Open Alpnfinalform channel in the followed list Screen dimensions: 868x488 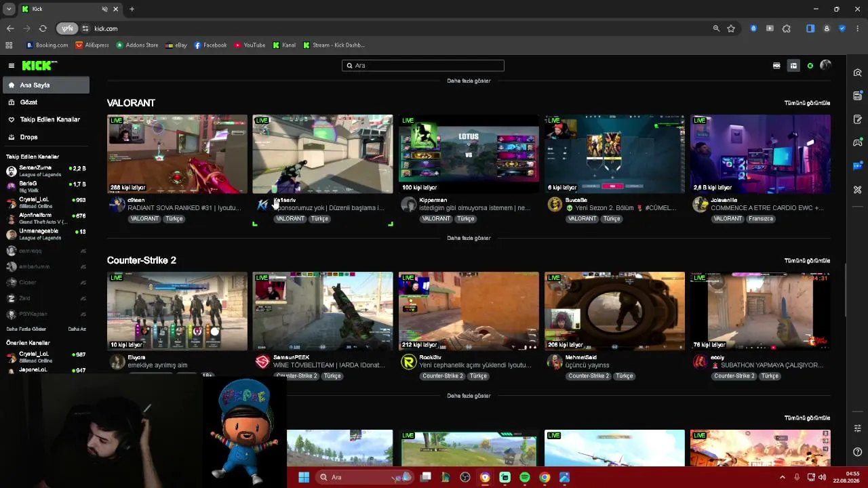pyautogui.click(x=46, y=218)
